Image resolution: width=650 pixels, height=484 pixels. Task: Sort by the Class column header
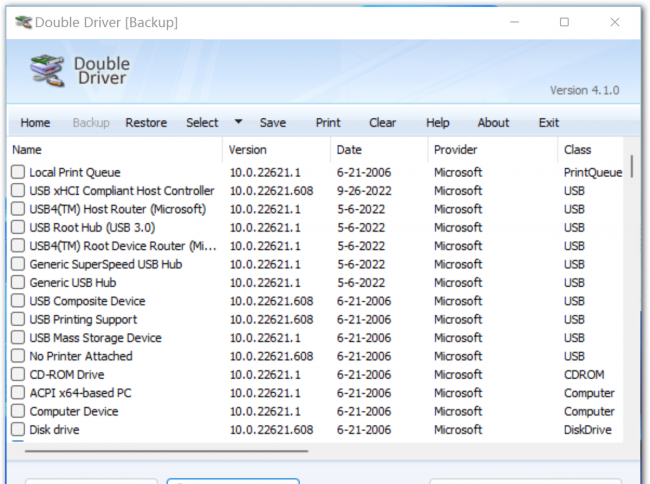590,150
